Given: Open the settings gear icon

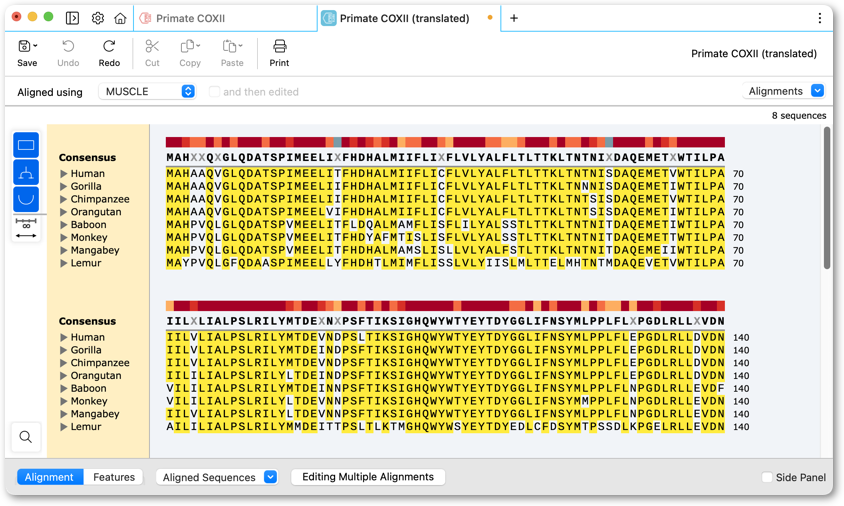Looking at the screenshot, I should point(97,18).
